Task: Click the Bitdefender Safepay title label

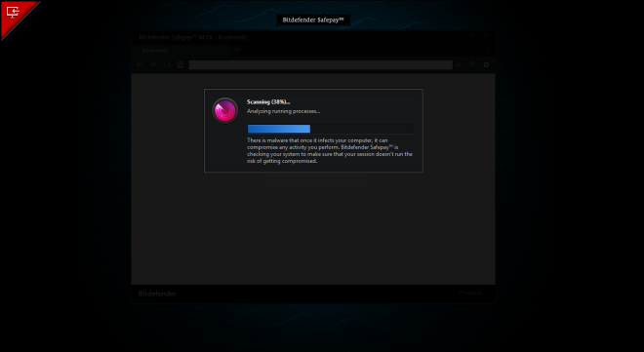Action: pos(313,20)
